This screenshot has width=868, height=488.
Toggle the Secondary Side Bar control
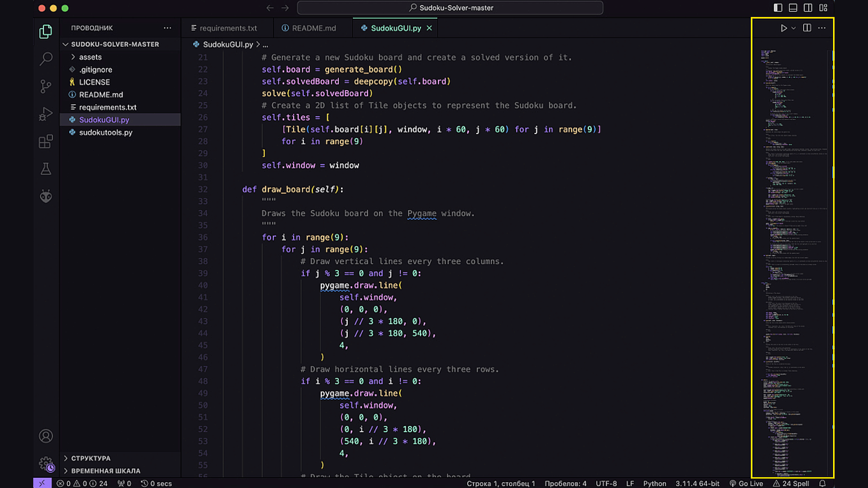(x=808, y=8)
